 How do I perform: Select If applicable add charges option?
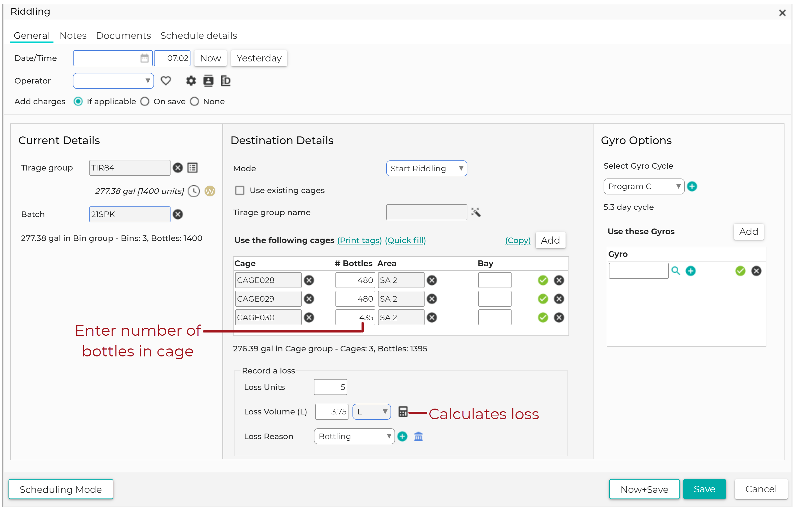[x=78, y=102]
